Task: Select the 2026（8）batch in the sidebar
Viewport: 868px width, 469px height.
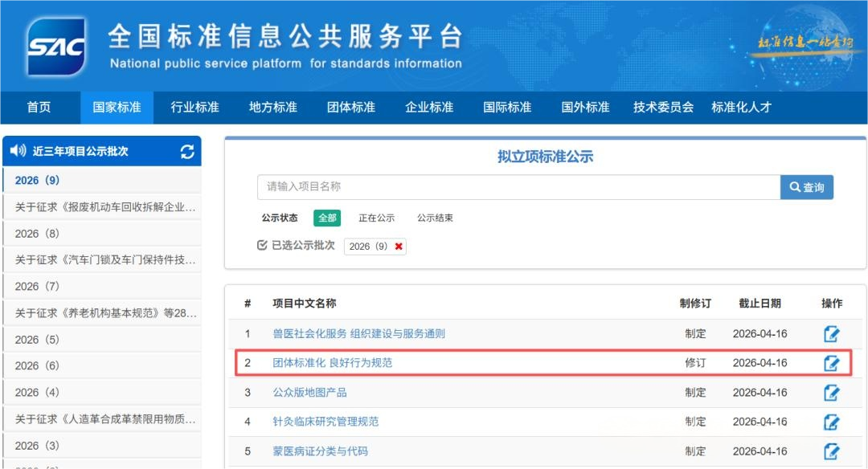Action: tap(36, 233)
